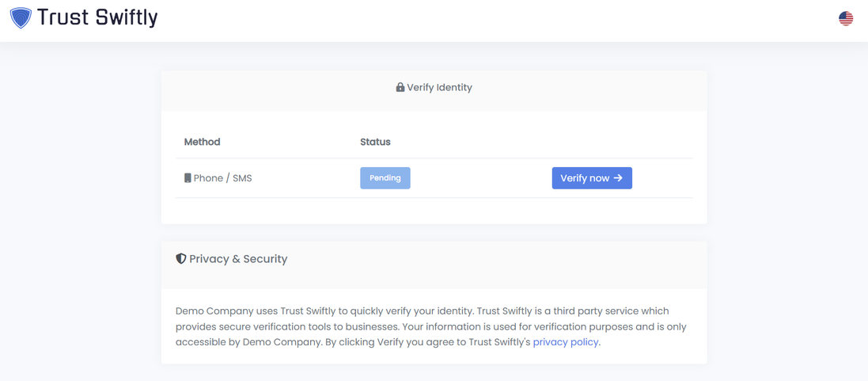Image resolution: width=868 pixels, height=381 pixels.
Task: Select the Phone / SMS method label
Action: tap(222, 178)
